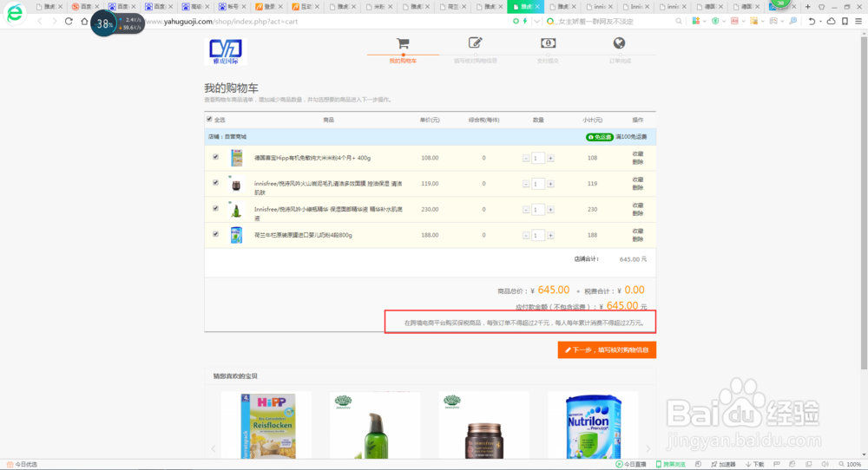Screen dimensions: 868x470
Task: Open a new browser tab with plus icon
Action: pos(807,7)
